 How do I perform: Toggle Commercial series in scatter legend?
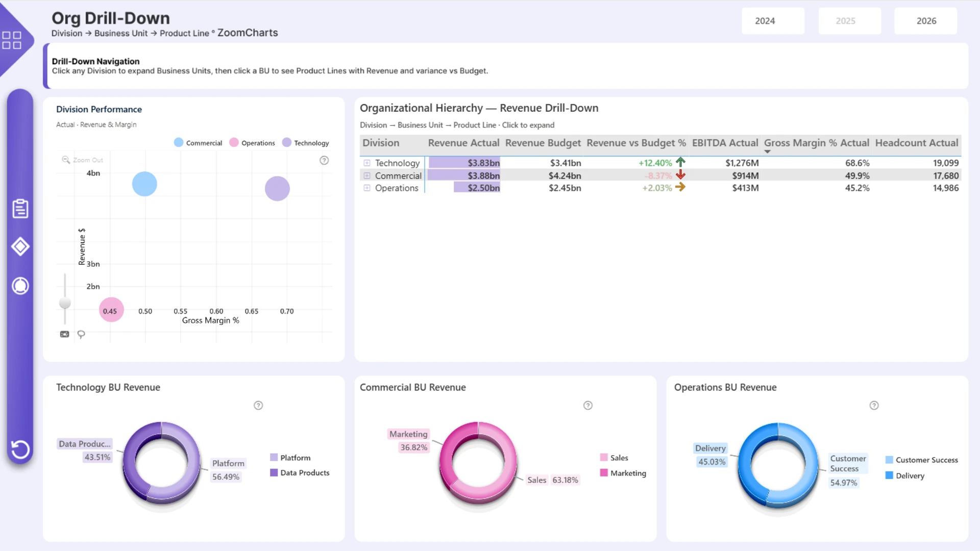click(x=198, y=143)
